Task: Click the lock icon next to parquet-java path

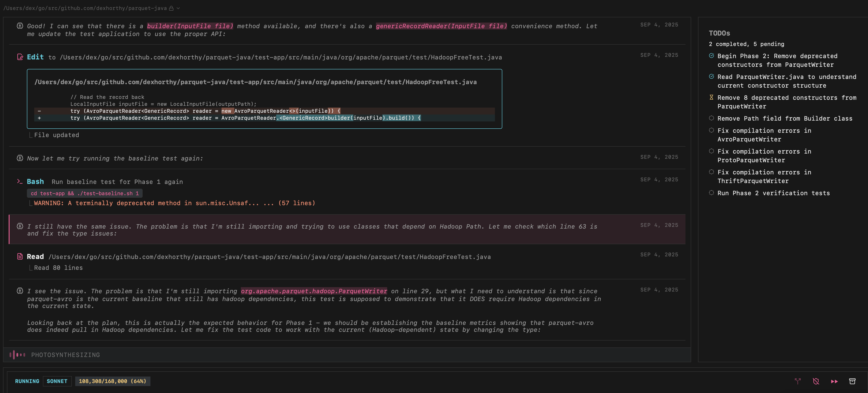Action: 171,8
